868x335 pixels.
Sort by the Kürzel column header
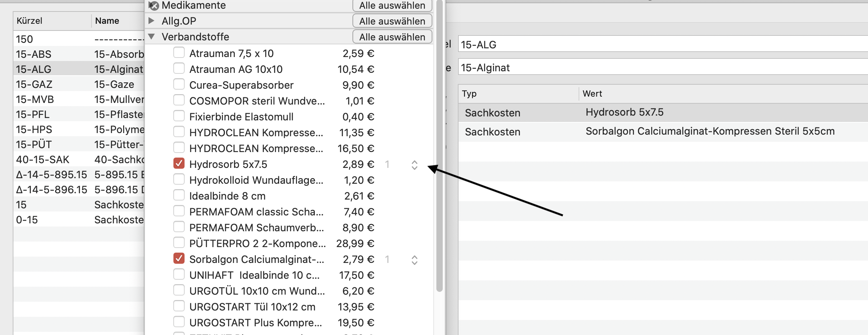[x=52, y=21]
